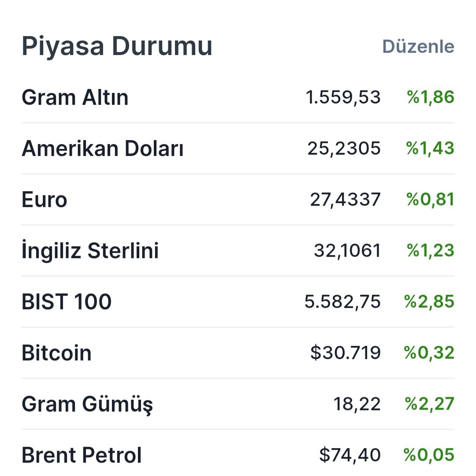The width and height of the screenshot is (476, 476).
Task: Click the Euro rate 27,4337
Action: click(x=345, y=199)
